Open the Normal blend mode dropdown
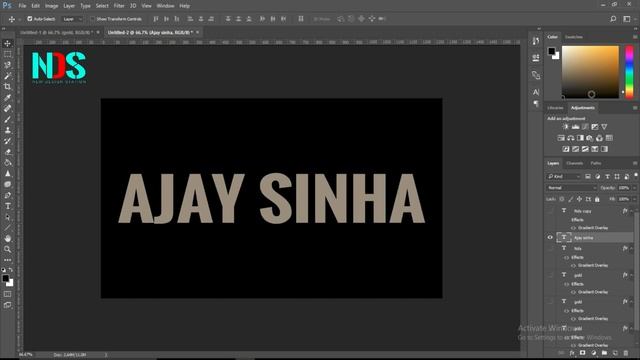This screenshot has width=640, height=360. (x=571, y=188)
